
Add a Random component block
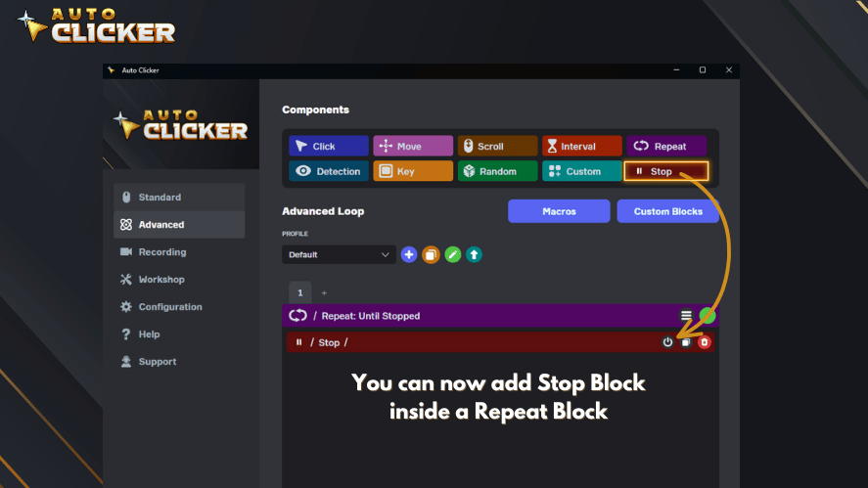tap(497, 171)
